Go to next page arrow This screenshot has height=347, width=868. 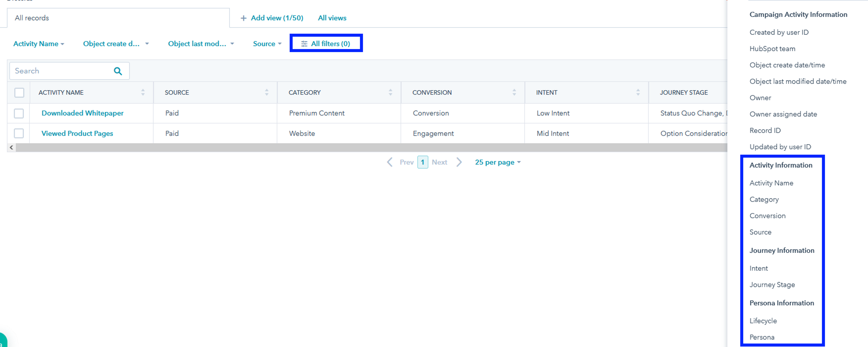459,162
